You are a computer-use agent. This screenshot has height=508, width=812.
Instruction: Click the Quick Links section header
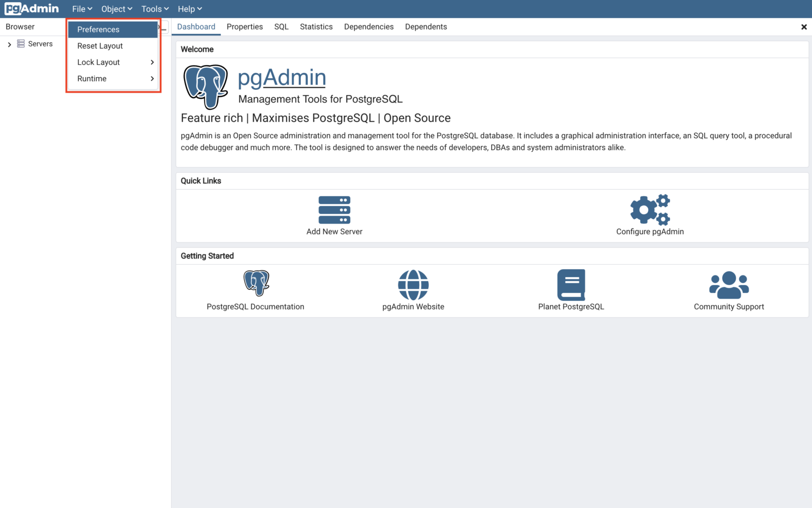pos(201,181)
